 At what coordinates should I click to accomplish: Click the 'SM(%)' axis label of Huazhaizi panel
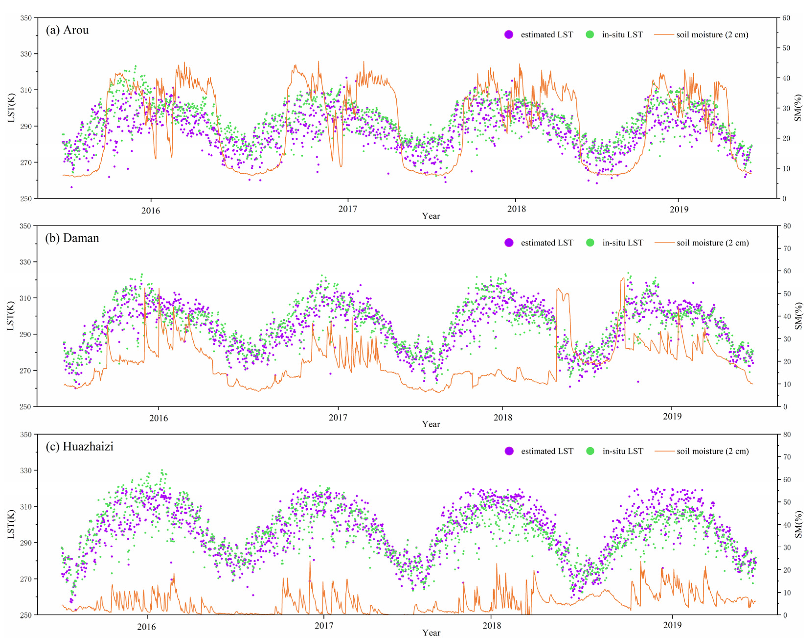(799, 524)
